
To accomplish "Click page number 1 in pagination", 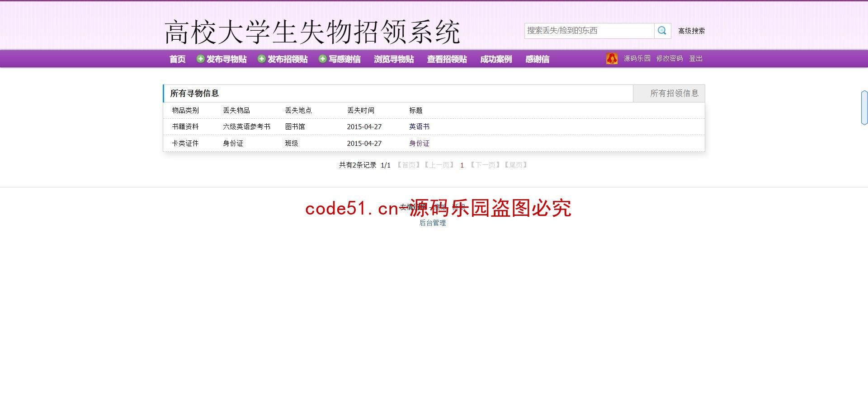I will [462, 165].
